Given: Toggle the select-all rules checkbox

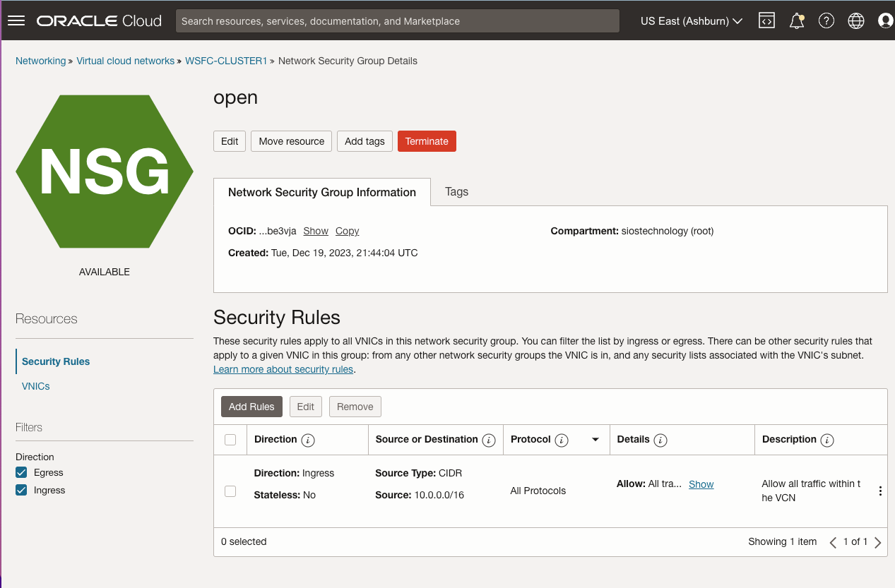Looking at the screenshot, I should [x=230, y=440].
